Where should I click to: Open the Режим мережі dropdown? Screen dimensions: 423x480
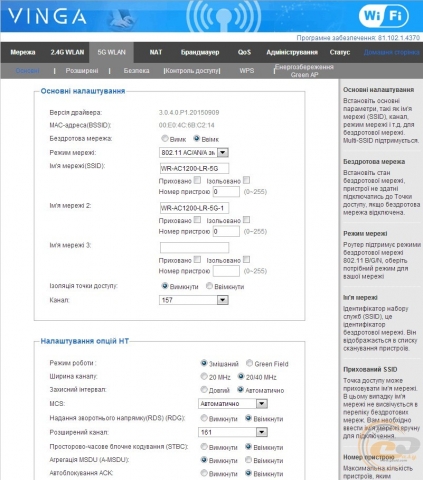[194, 153]
